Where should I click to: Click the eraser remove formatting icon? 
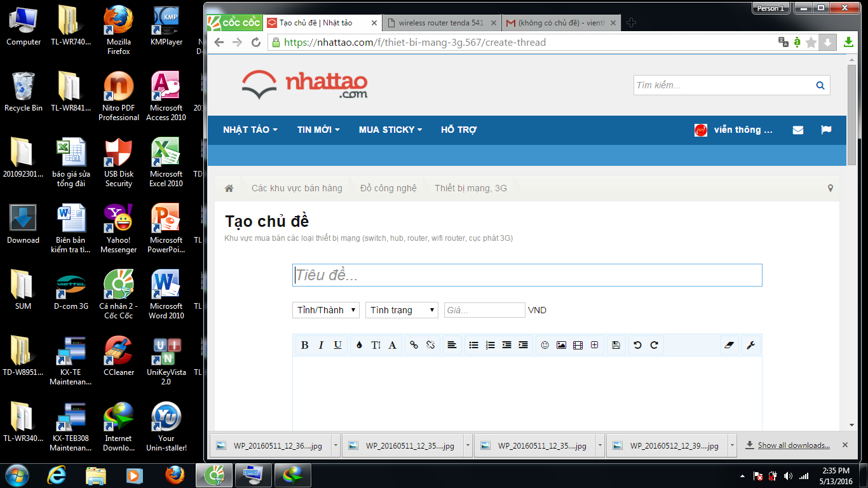coord(729,345)
